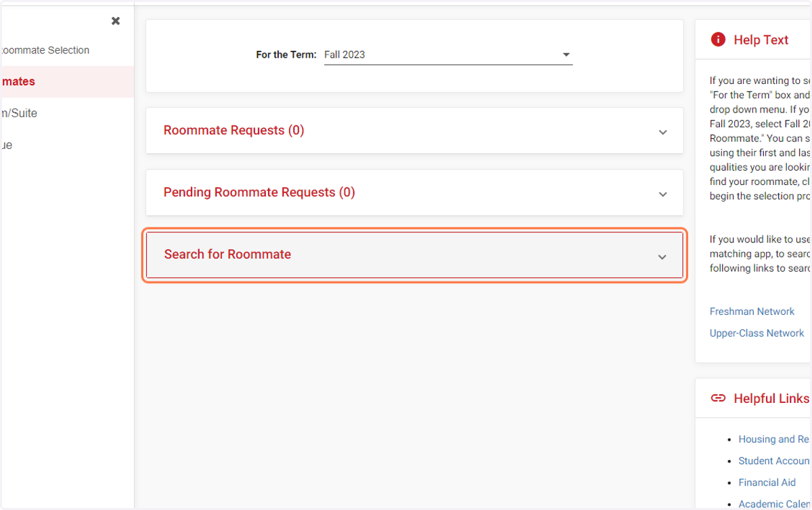Expand the Search for Roommate panel

[414, 255]
